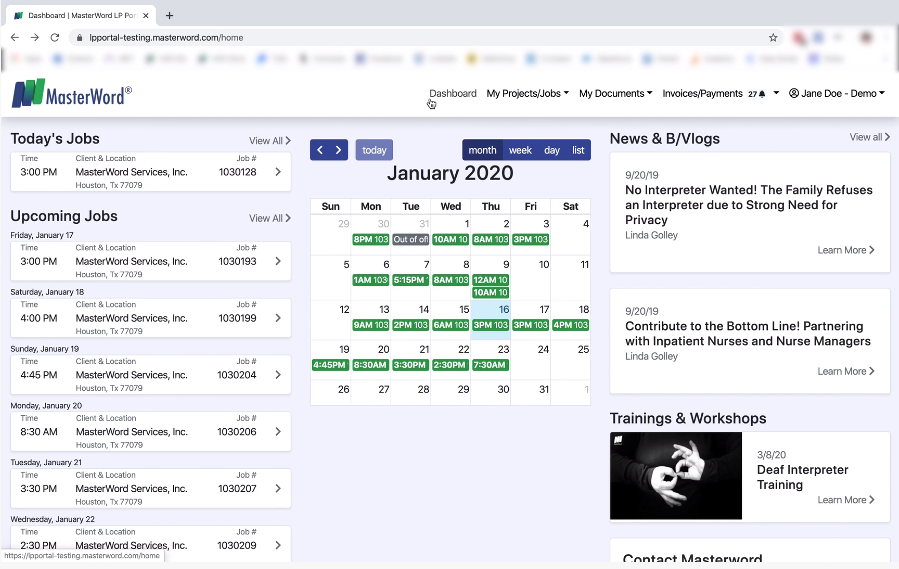Expand the My Projects/Jobs dropdown

pyautogui.click(x=527, y=94)
